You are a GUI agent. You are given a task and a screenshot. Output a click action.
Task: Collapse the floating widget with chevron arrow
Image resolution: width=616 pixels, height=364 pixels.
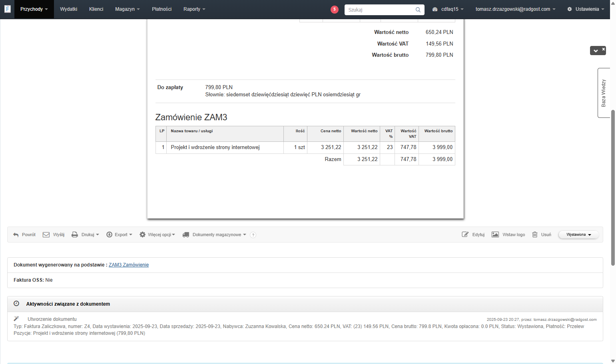596,51
